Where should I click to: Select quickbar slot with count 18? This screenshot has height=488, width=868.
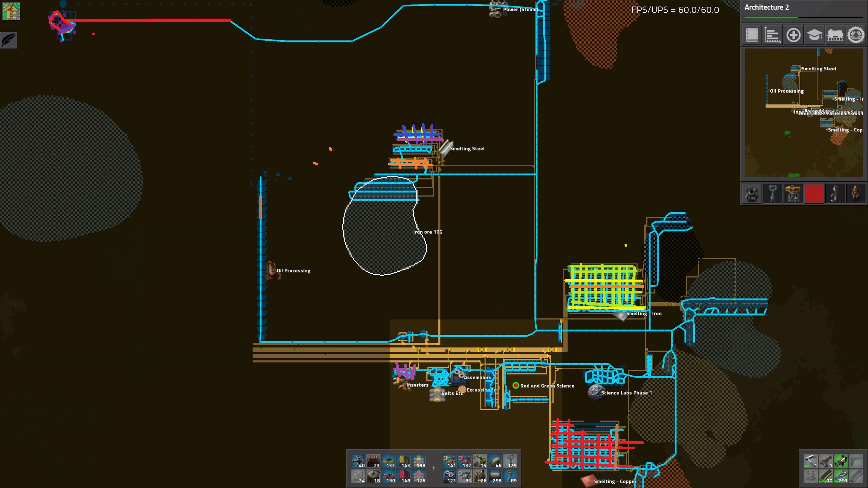[x=373, y=476]
